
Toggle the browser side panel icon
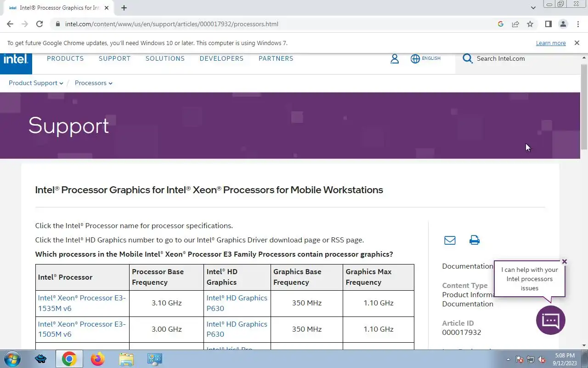pyautogui.click(x=548, y=24)
